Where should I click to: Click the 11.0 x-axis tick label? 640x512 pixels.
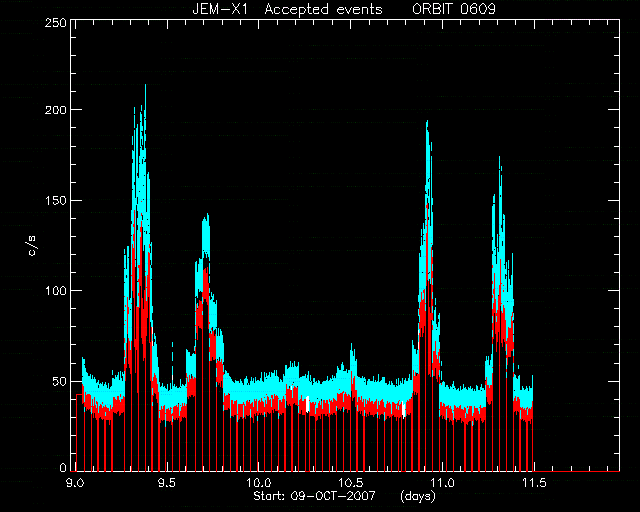tap(442, 483)
